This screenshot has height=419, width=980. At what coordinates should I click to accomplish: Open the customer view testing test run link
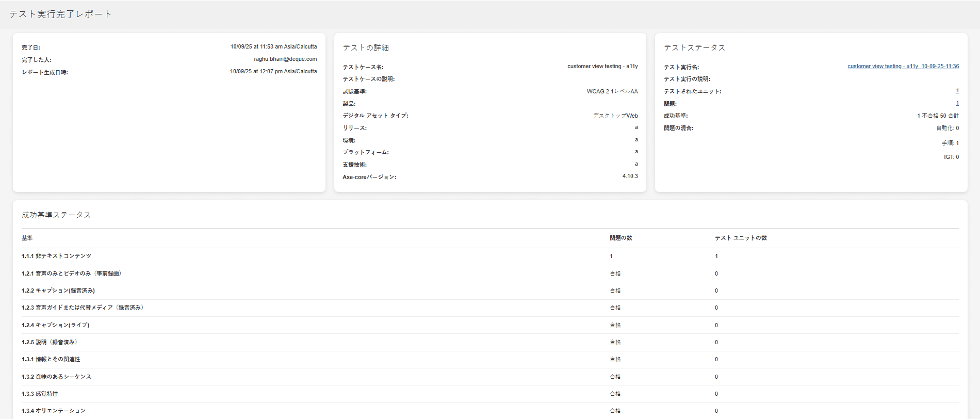(903, 67)
